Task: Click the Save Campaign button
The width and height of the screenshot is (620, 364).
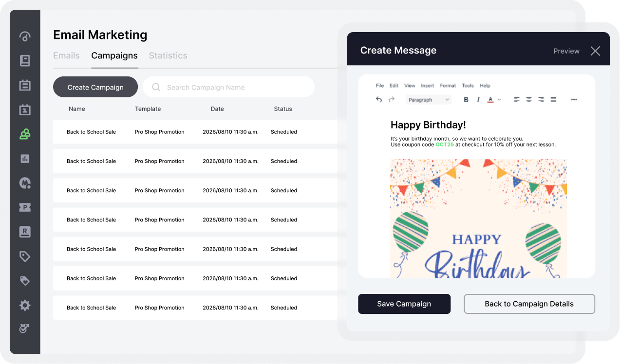Action: click(x=404, y=304)
